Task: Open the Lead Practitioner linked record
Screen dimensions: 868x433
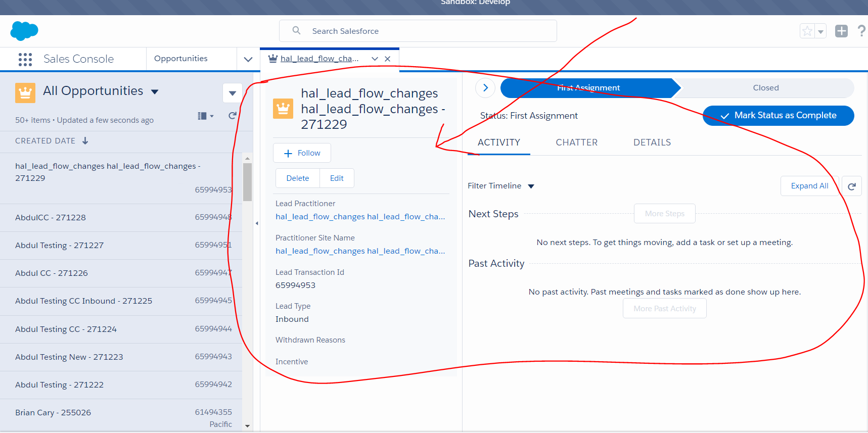Action: pyautogui.click(x=360, y=217)
